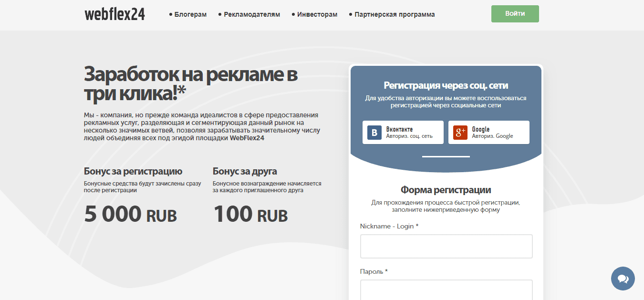This screenshot has width=644, height=300.
Task: Go to the Рекламодателям section
Action: click(x=252, y=14)
